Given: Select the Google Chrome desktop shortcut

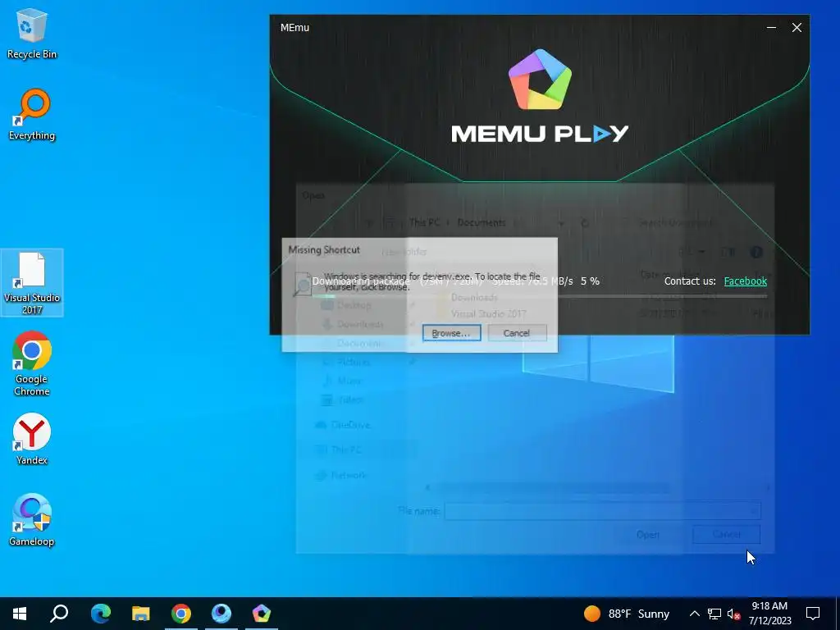Looking at the screenshot, I should [32, 363].
